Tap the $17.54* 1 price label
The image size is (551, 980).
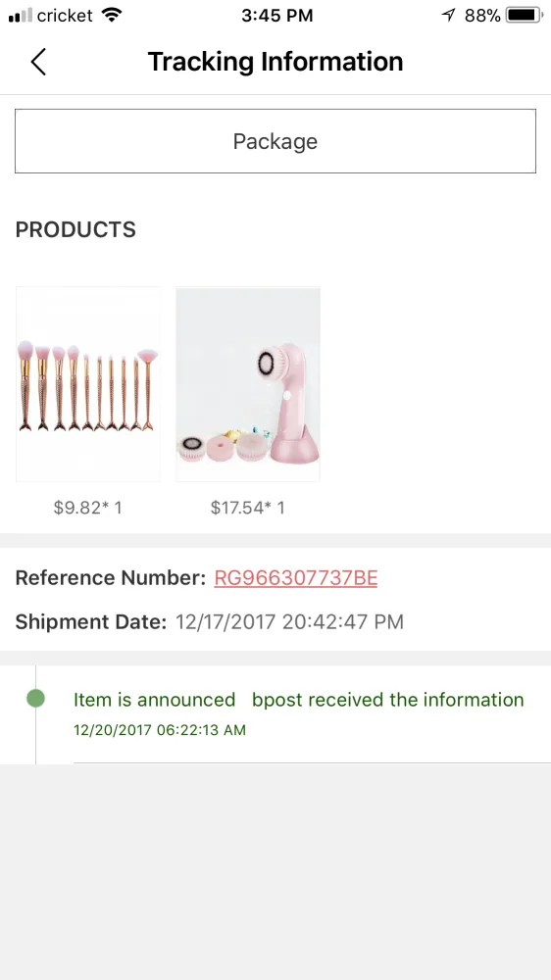coord(248,508)
